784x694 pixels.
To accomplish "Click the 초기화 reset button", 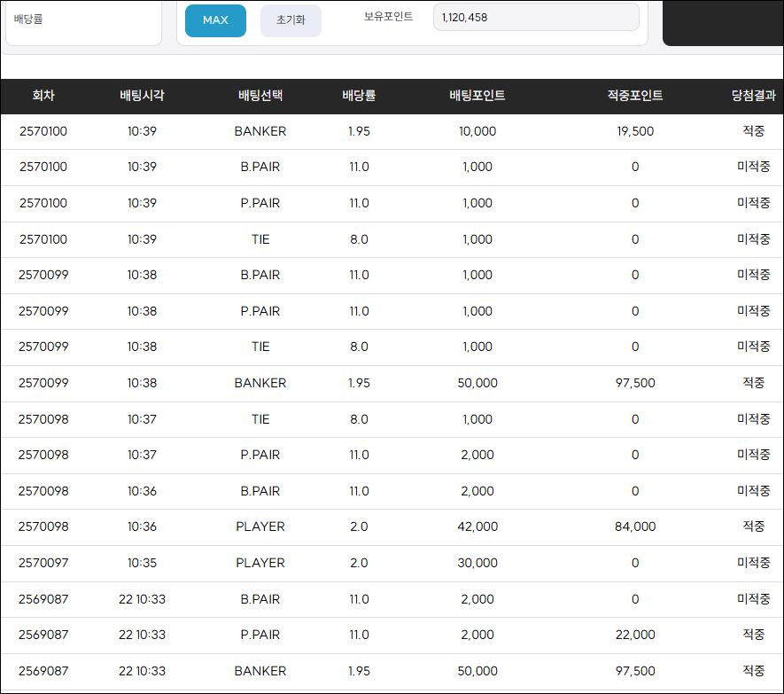I will pyautogui.click(x=291, y=20).
